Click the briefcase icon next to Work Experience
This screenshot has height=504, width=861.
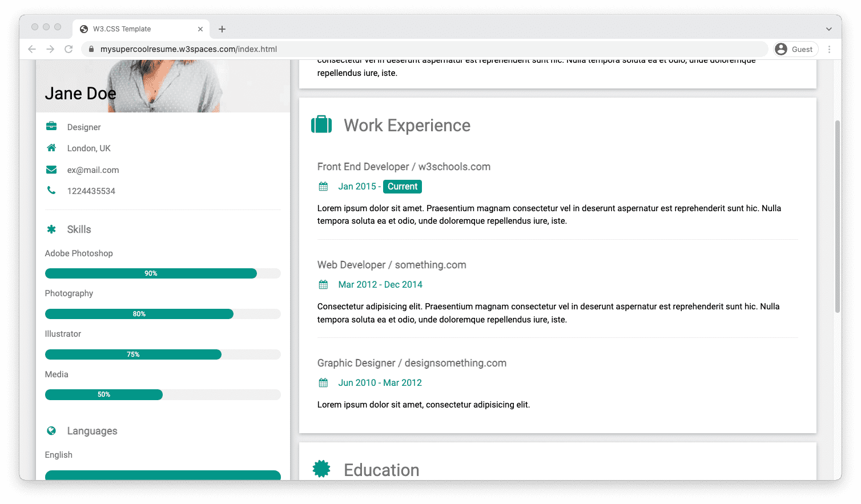321,124
